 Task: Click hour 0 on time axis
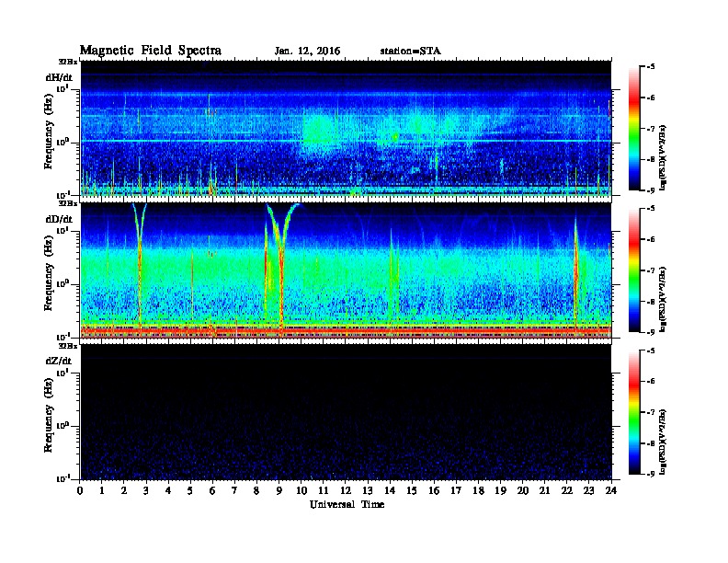click(80, 490)
